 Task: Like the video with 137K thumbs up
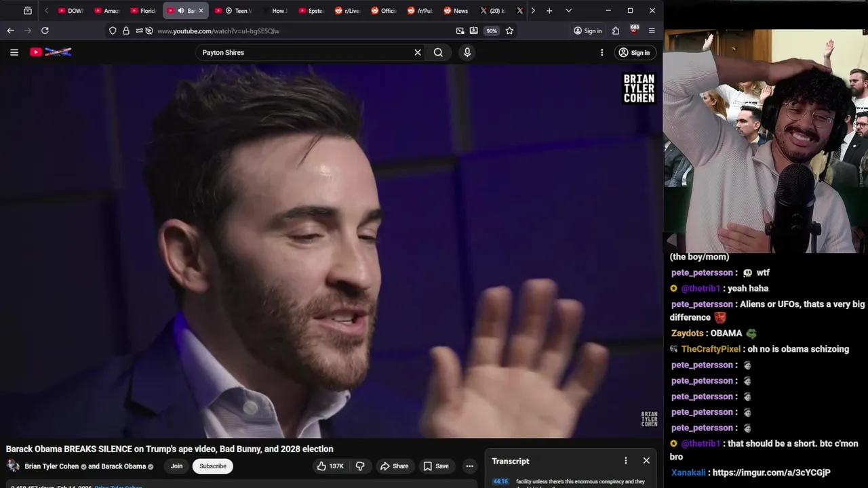(x=330, y=466)
